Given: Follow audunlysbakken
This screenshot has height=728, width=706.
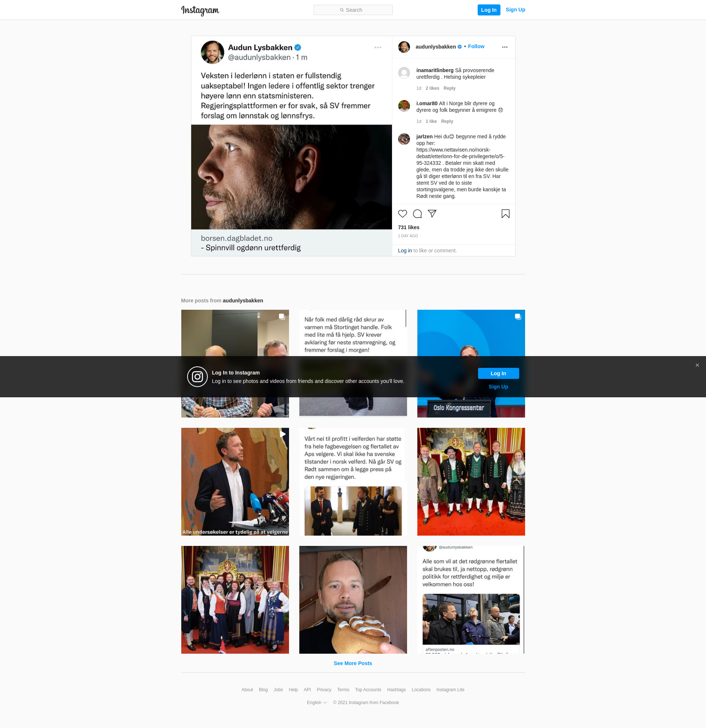Looking at the screenshot, I should pos(476,46).
